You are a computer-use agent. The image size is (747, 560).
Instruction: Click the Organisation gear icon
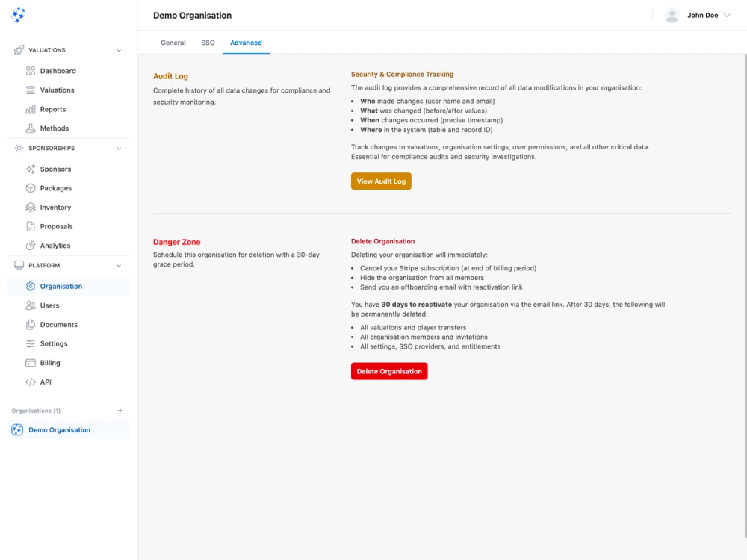coord(31,286)
